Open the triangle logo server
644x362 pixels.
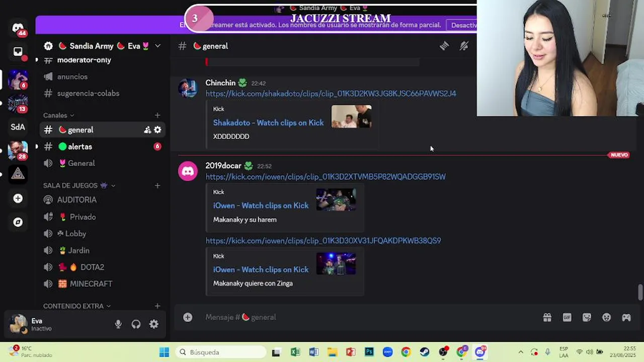click(18, 173)
